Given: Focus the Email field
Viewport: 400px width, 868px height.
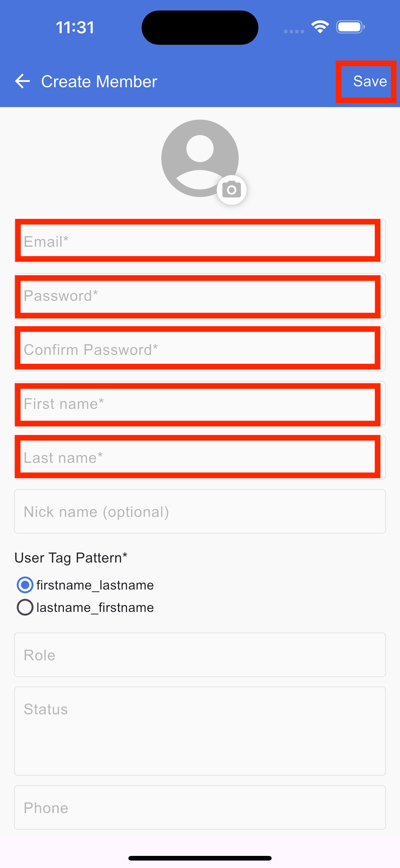Looking at the screenshot, I should pyautogui.click(x=200, y=241).
